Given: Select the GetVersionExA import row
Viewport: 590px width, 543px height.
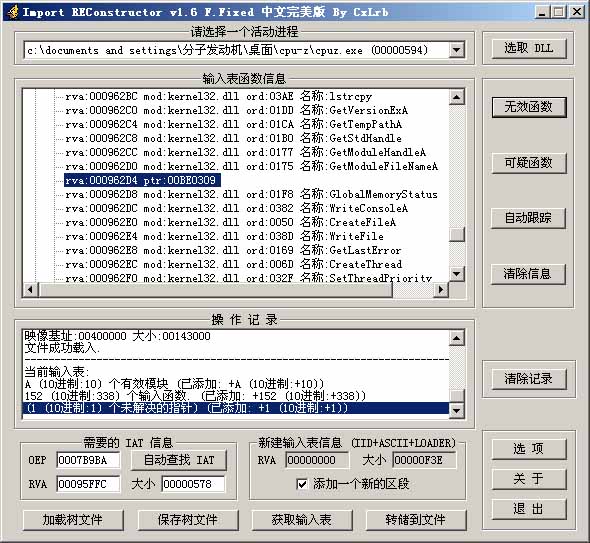Looking at the screenshot, I should pyautogui.click(x=236, y=110).
